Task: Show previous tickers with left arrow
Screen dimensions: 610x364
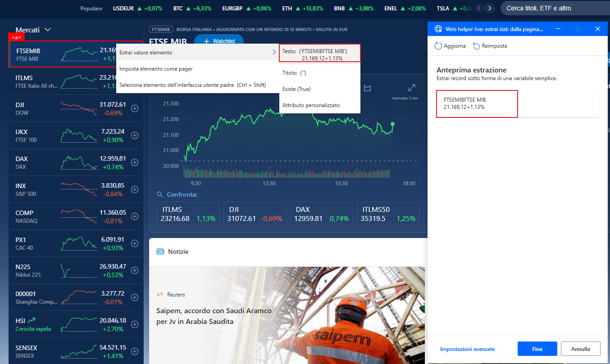Action: 479,8
